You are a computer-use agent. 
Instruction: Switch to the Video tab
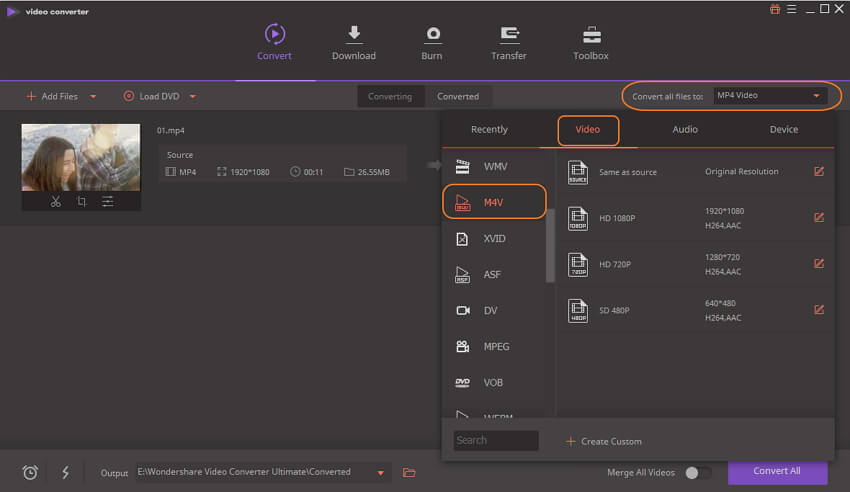(588, 130)
